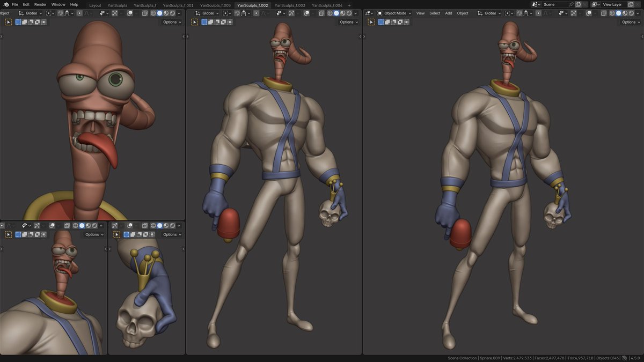The width and height of the screenshot is (644, 362).
Task: Open the Edit menu
Action: 26,4
